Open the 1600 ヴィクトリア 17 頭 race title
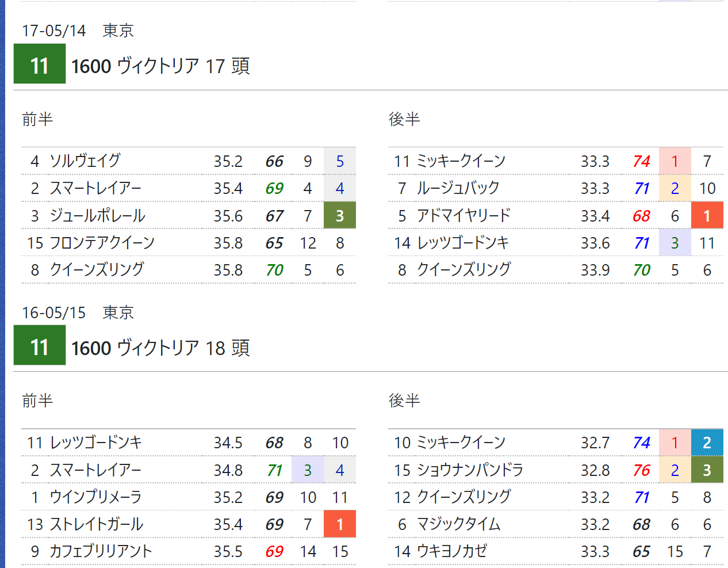 click(160, 66)
